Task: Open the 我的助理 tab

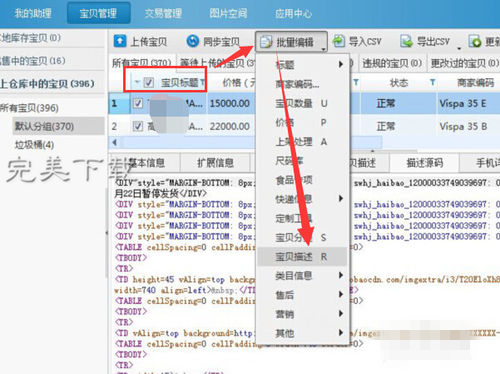Action: [33, 13]
